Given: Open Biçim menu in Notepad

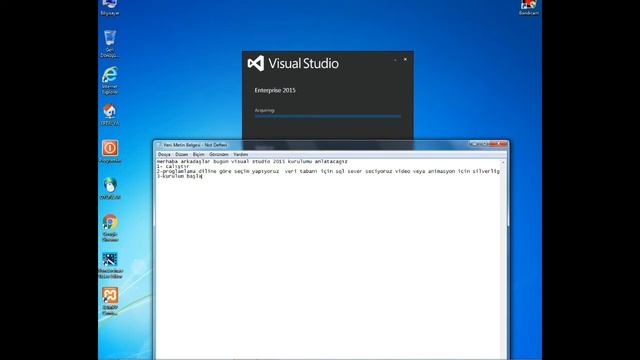Looking at the screenshot, I should [198, 155].
